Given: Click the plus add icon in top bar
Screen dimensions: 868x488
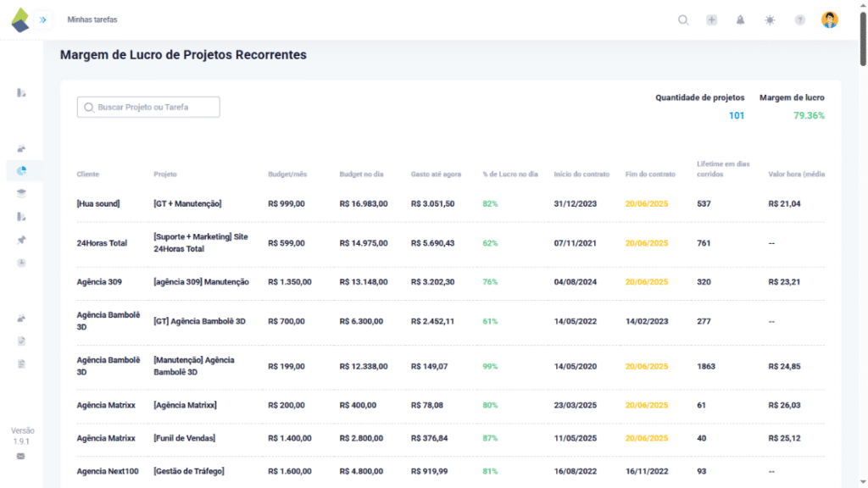Looking at the screenshot, I should (x=711, y=20).
